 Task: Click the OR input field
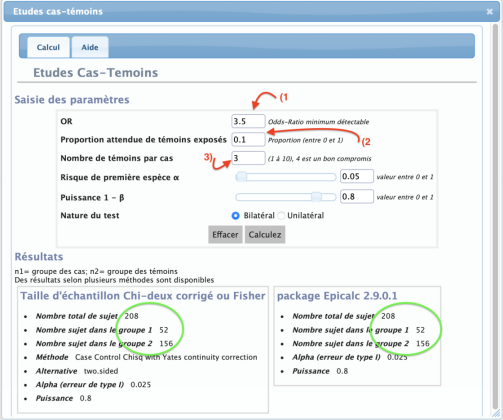tap(248, 121)
